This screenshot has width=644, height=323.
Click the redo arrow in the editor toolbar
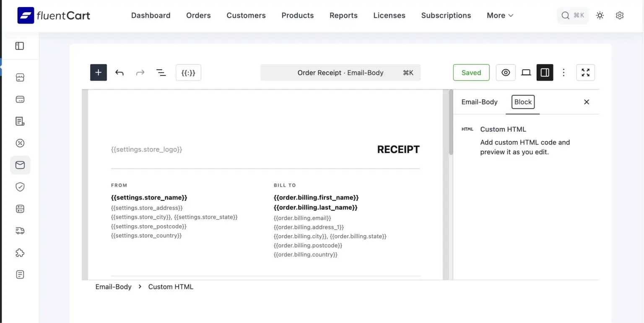coord(140,72)
